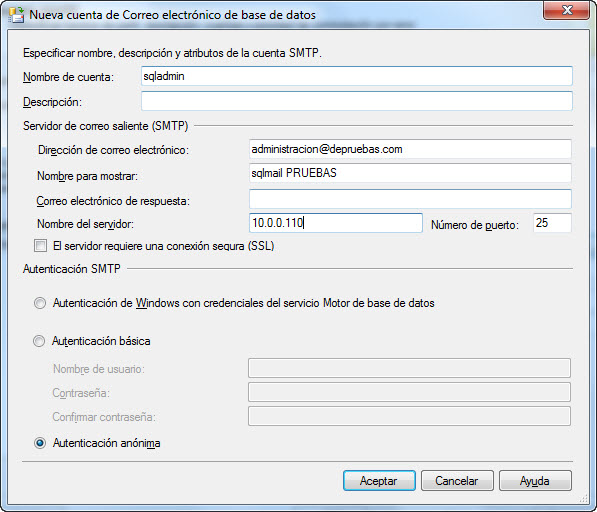Click the Nombre del servidor field

coord(336,223)
